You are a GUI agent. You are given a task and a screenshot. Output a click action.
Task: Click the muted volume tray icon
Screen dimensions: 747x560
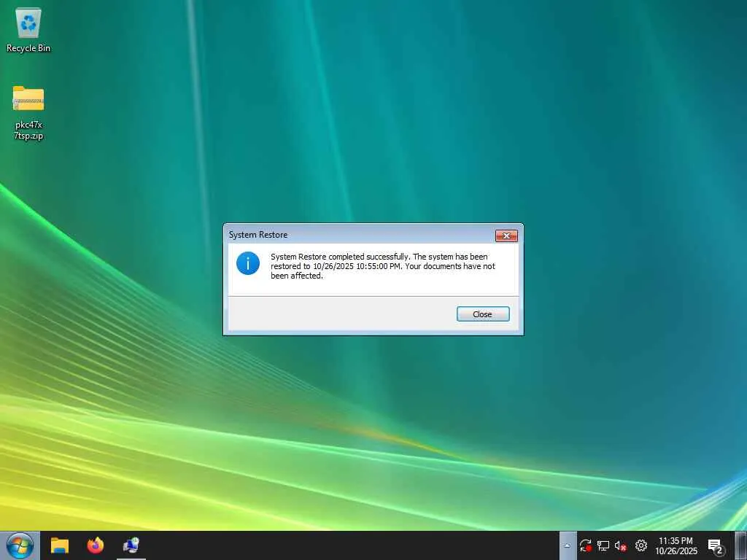coord(620,545)
